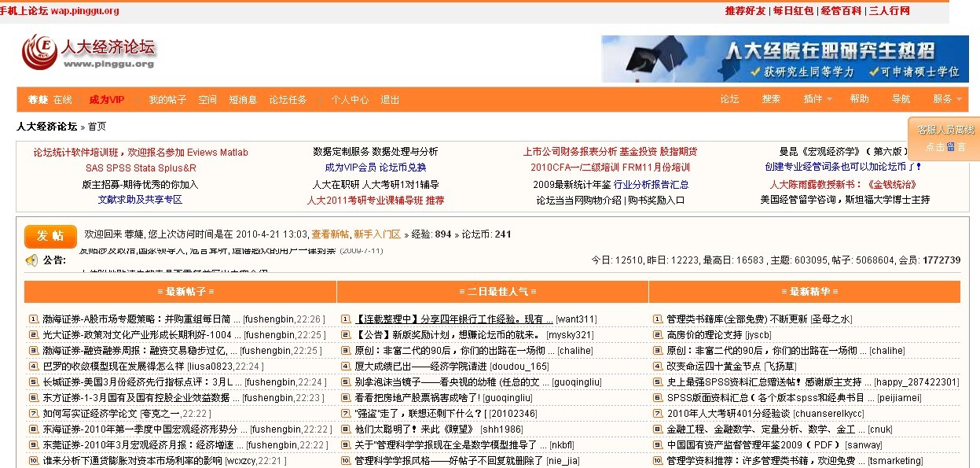980x468 pixels.
Task: Click 成为VIP会员 论坛币兑换 link
Action: [376, 168]
